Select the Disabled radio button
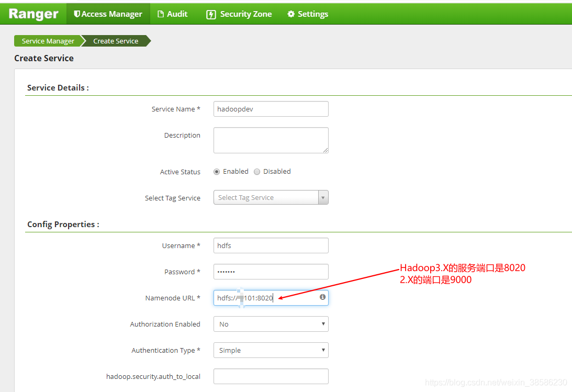 (257, 172)
